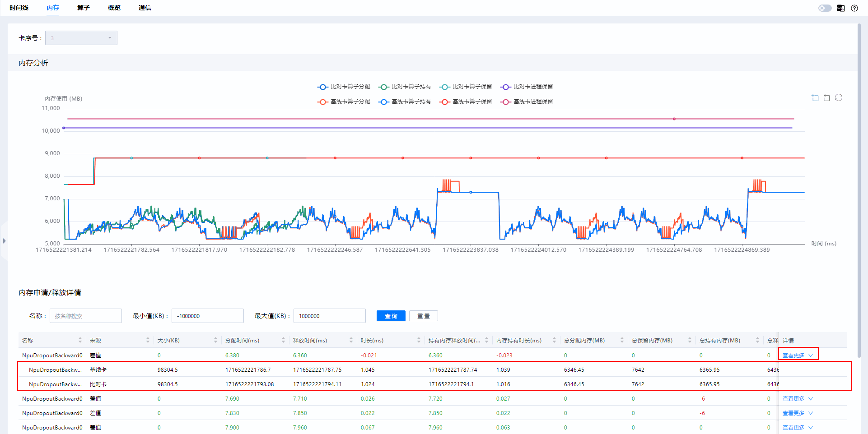Expand 查看更多 for the row with 7.830

pos(798,413)
